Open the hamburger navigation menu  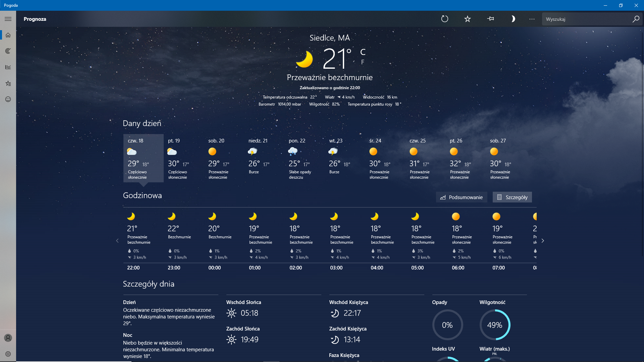tap(8, 19)
